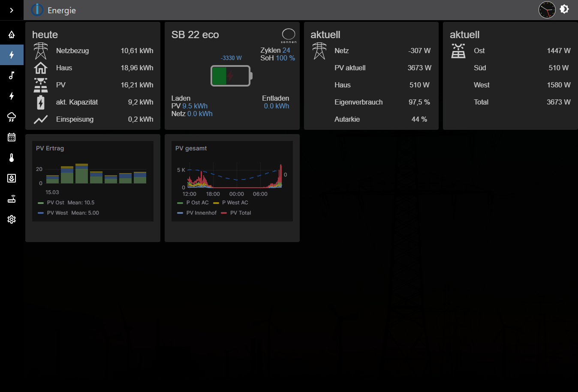Click the Total value 3673 W
578x392 pixels.
pos(559,102)
